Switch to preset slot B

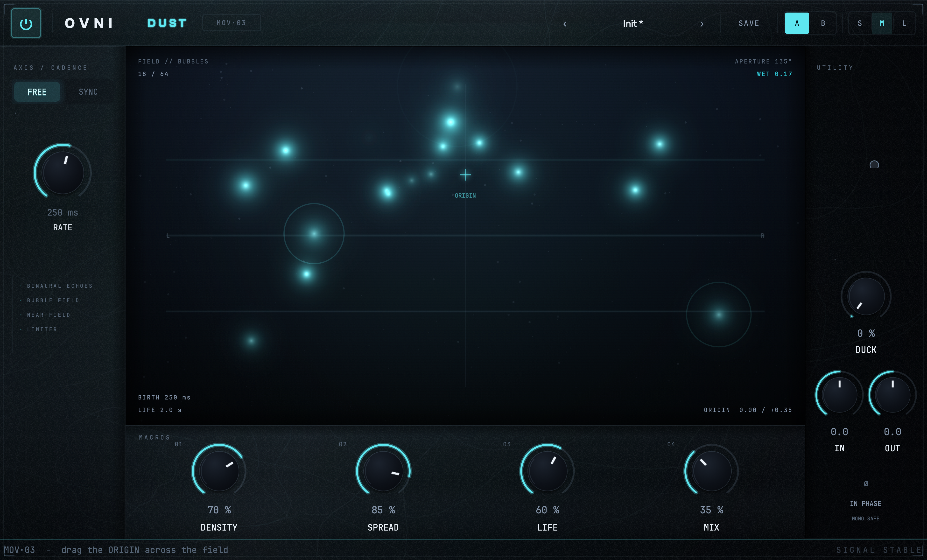click(823, 23)
